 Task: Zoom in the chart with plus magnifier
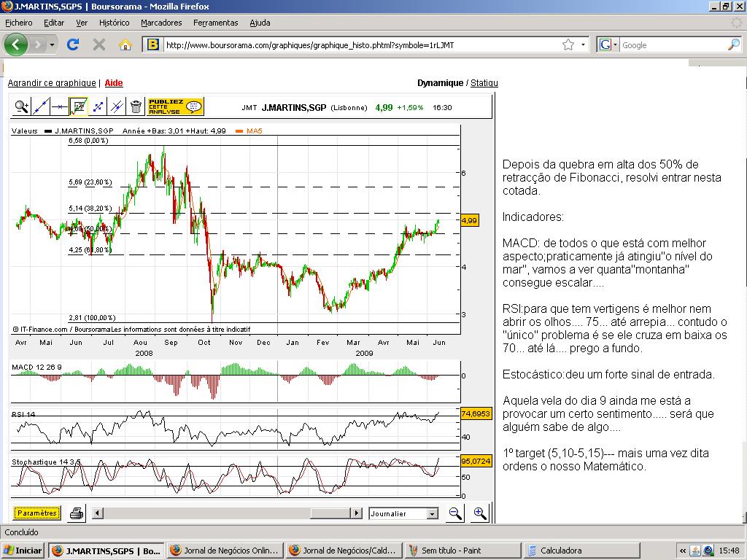tap(480, 513)
